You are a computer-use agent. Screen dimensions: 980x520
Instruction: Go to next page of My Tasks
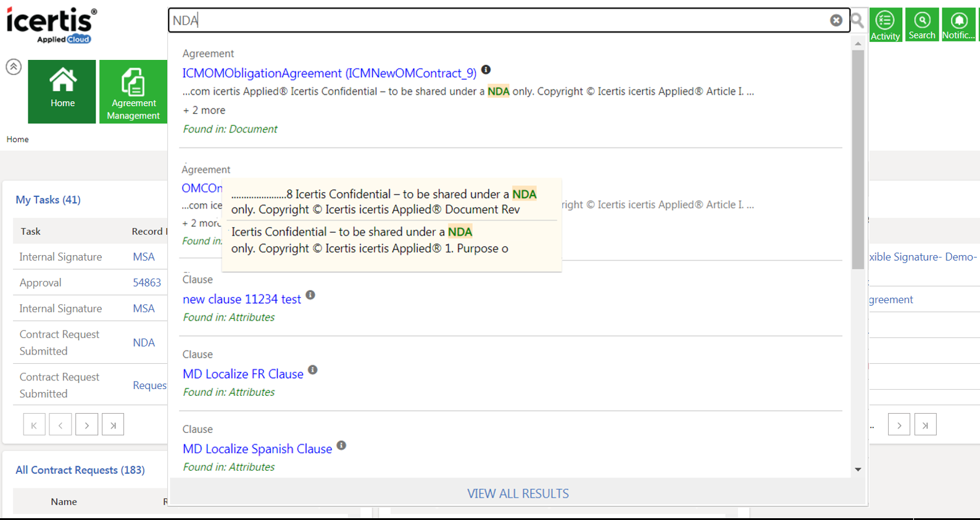[86, 425]
